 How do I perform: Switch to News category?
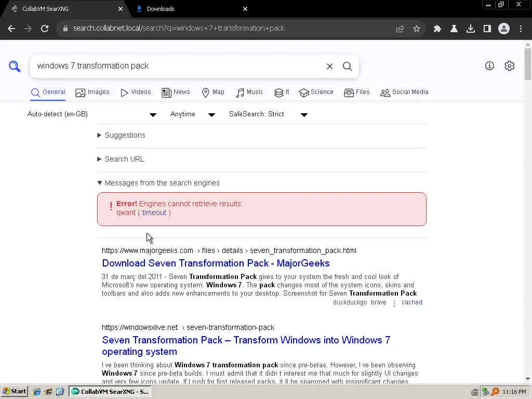[176, 92]
